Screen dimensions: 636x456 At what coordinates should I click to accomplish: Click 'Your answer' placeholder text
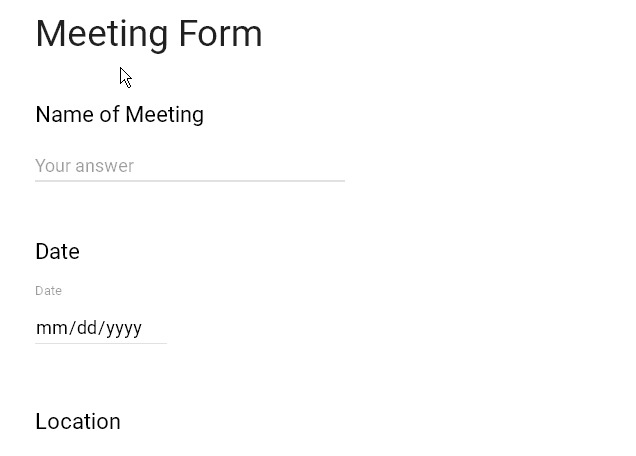coord(84,166)
